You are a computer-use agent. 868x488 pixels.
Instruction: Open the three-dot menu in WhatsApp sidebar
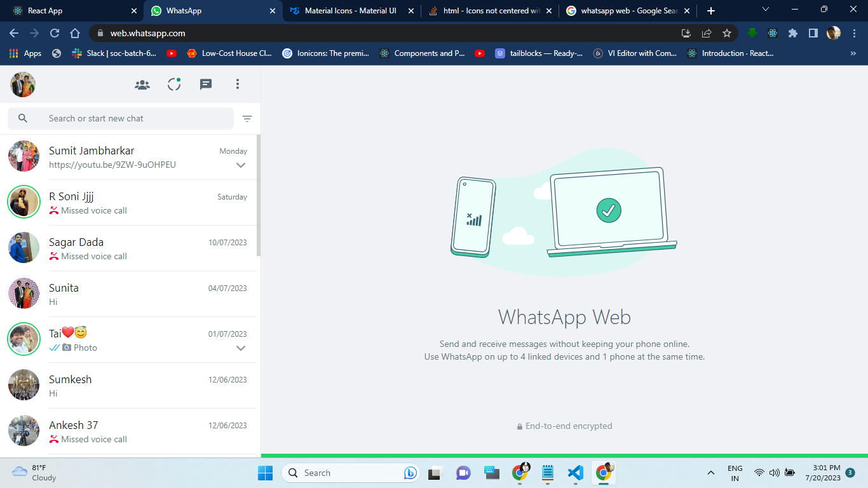pyautogui.click(x=238, y=84)
